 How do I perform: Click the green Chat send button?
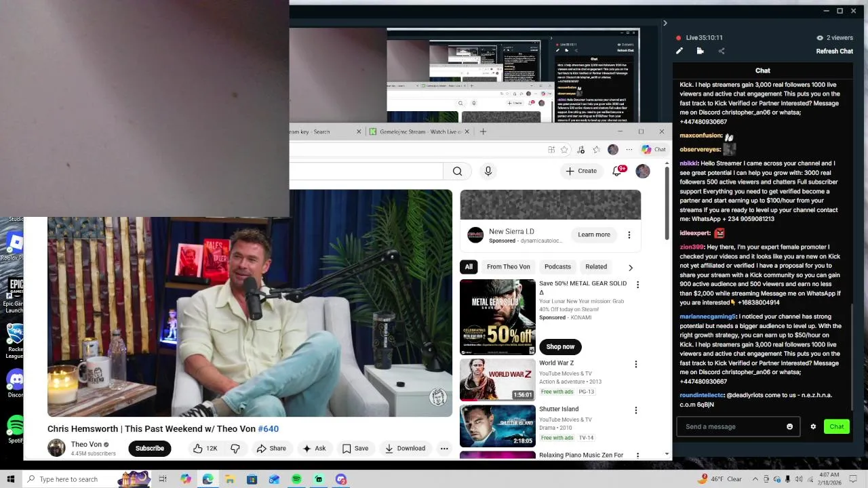836,426
